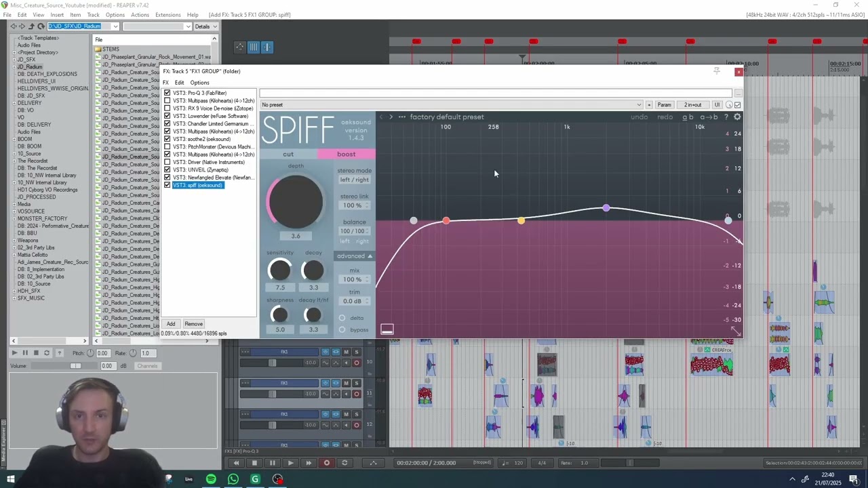Toggle main transport repeat button

(344, 463)
